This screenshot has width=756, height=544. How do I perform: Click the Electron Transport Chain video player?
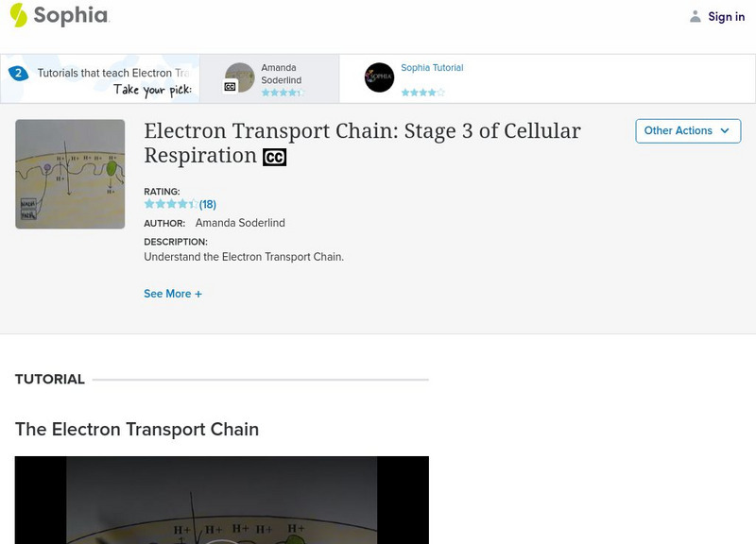coord(221,501)
